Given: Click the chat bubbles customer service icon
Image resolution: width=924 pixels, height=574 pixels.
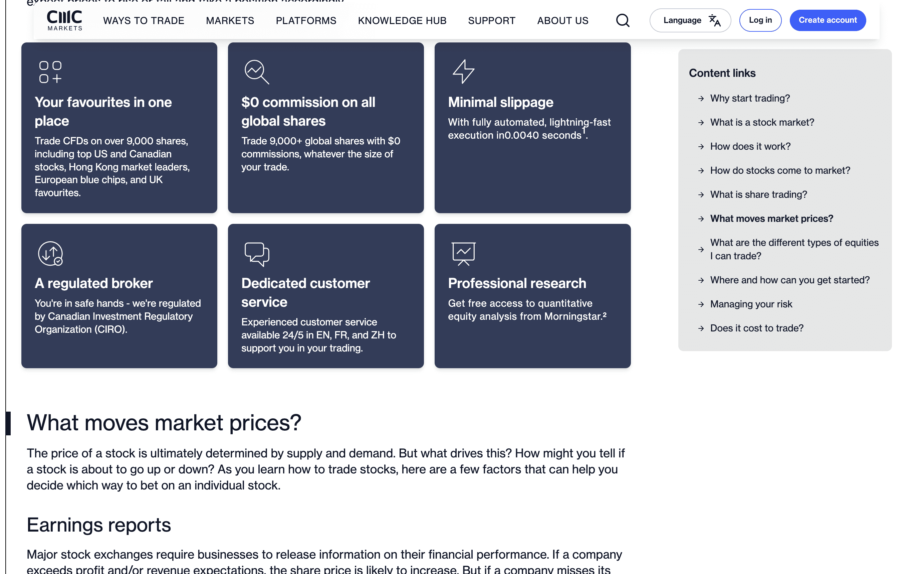Looking at the screenshot, I should tap(257, 254).
